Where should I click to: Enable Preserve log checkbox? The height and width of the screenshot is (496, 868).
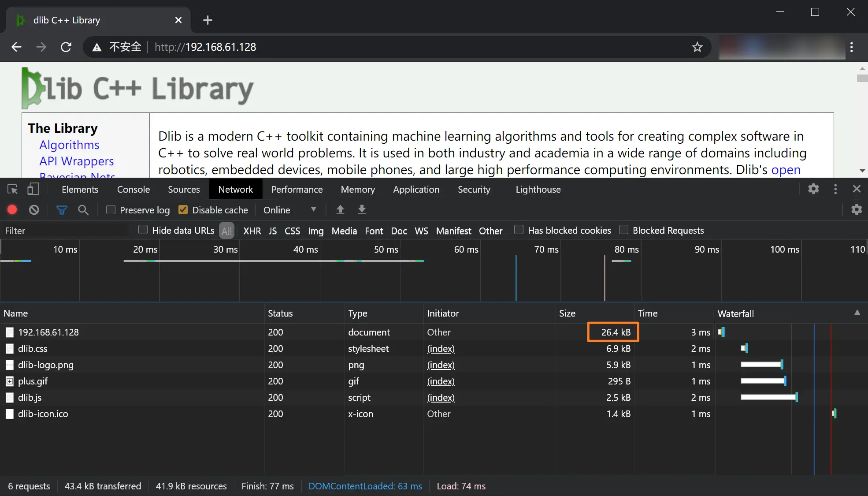111,210
